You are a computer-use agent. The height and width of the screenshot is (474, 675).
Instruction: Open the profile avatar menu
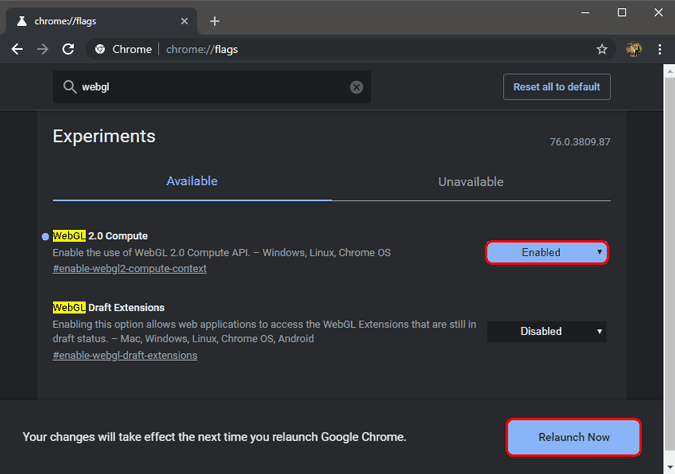[x=633, y=49]
